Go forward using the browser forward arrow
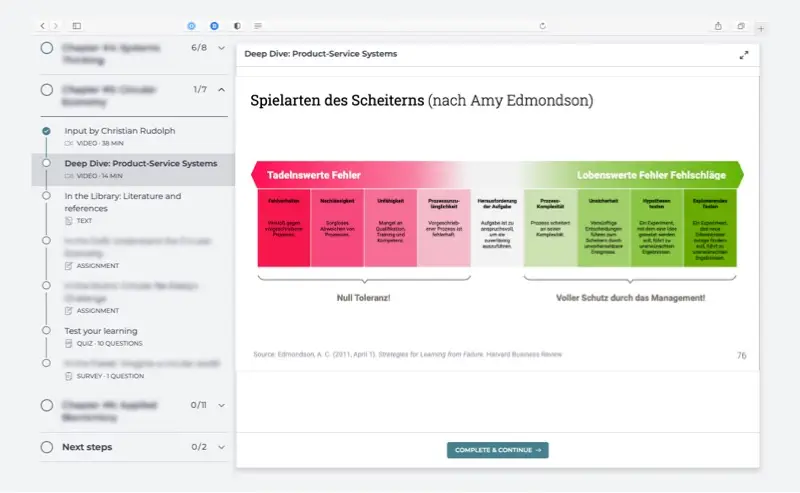Image resolution: width=800 pixels, height=493 pixels. pos(56,26)
